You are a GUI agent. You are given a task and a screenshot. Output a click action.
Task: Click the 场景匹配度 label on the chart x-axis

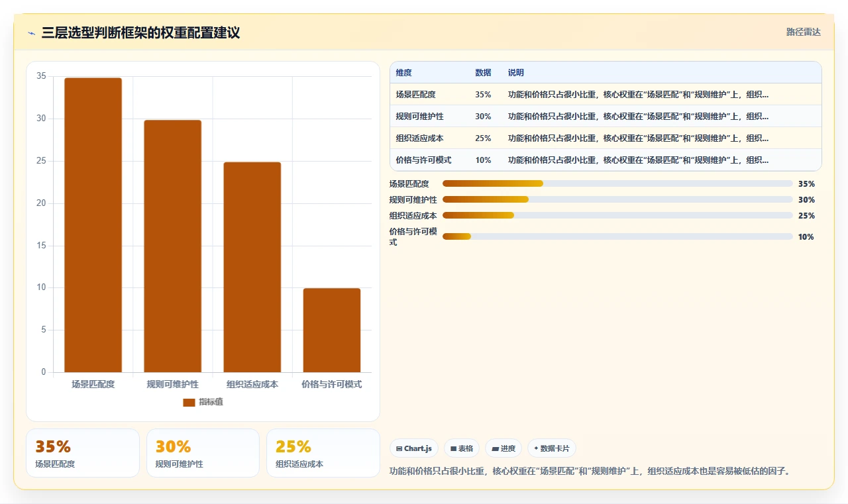coord(93,384)
